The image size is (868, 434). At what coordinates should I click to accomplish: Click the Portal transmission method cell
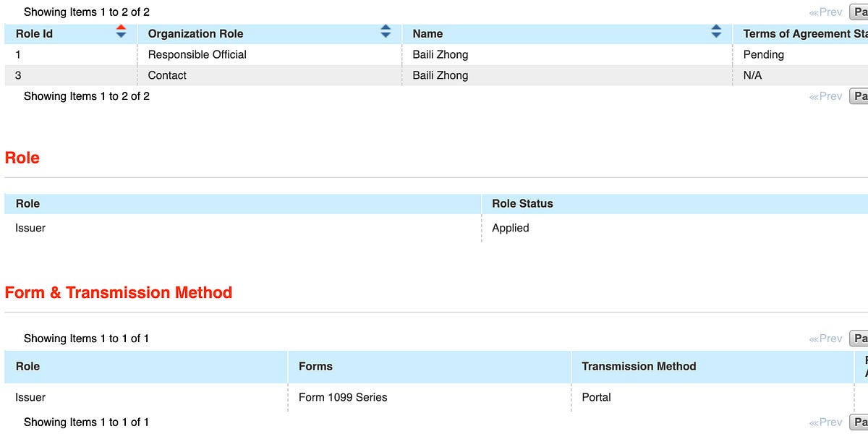click(597, 397)
